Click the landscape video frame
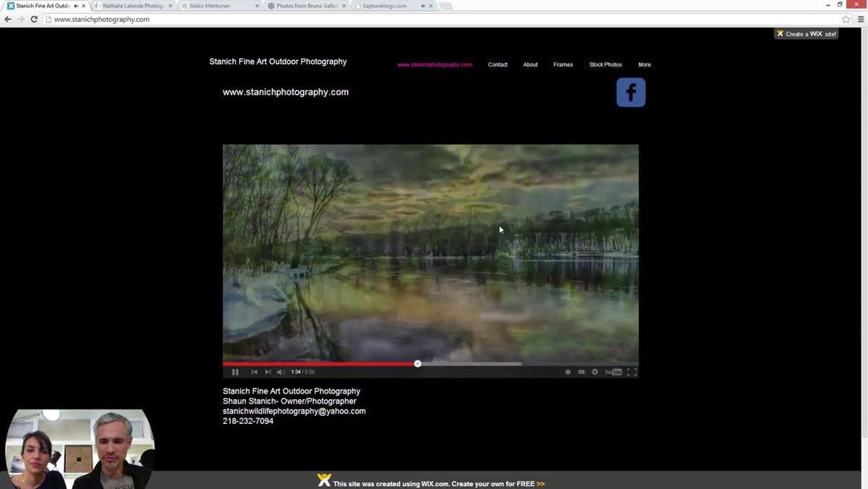The image size is (868, 489). 430,252
